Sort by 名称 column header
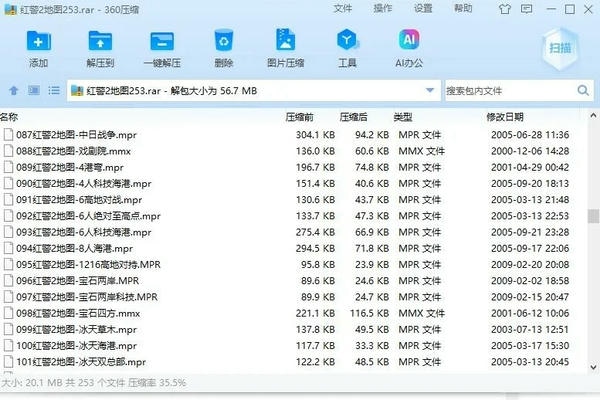The height and width of the screenshot is (400, 600). click(9, 117)
